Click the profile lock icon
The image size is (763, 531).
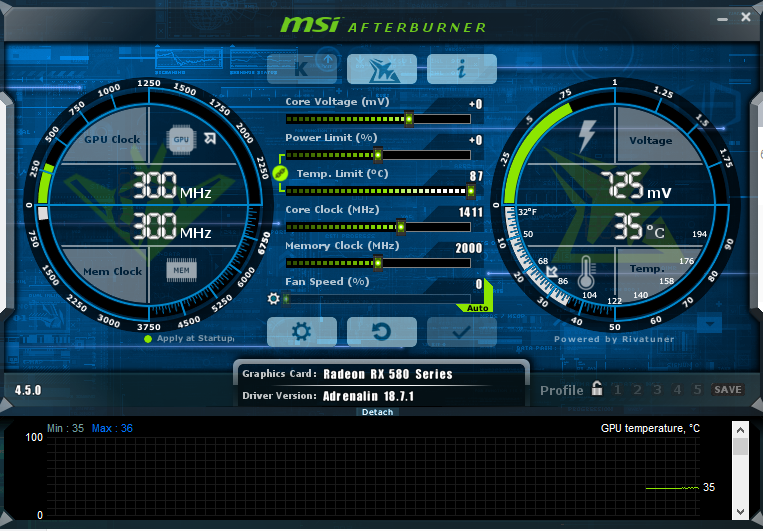pos(597,389)
